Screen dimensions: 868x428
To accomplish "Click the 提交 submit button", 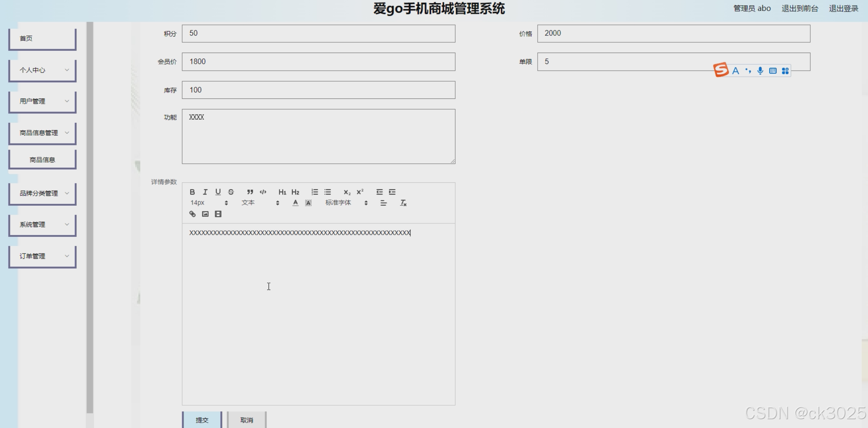I will pyautogui.click(x=202, y=420).
